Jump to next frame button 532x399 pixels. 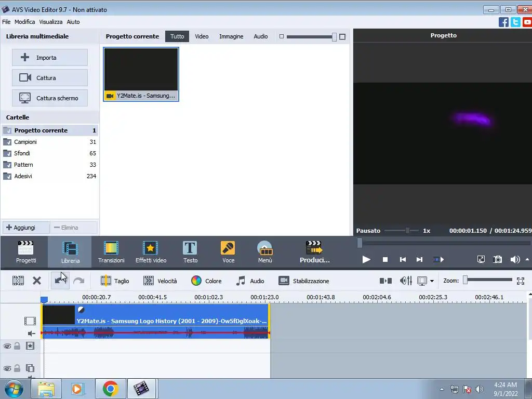(419, 260)
